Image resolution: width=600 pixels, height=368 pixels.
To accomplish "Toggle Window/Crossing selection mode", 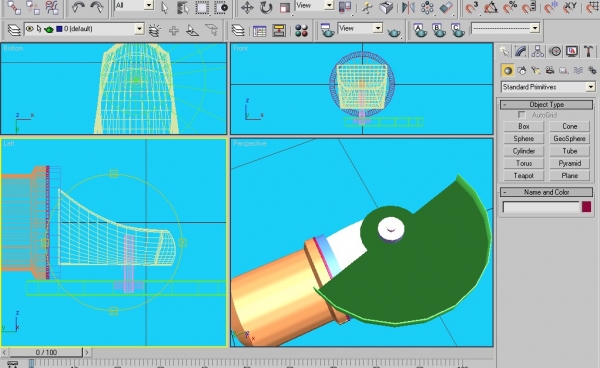I will 221,7.
